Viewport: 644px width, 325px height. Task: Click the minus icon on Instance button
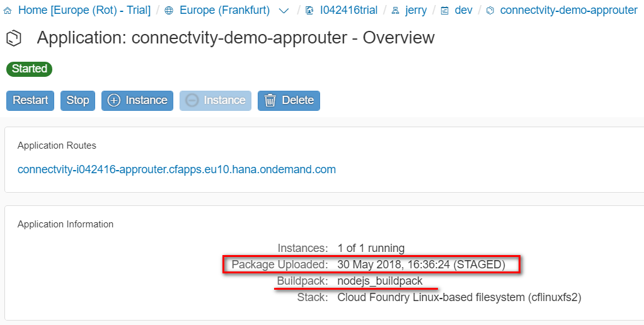[192, 101]
